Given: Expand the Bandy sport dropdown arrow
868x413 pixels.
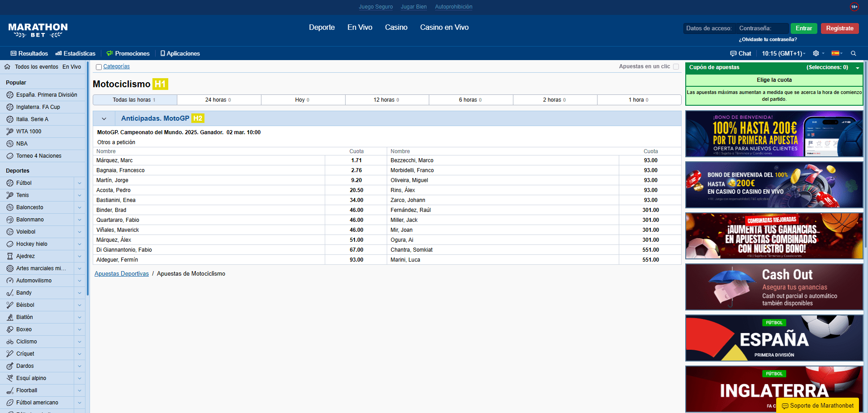Looking at the screenshot, I should point(80,293).
